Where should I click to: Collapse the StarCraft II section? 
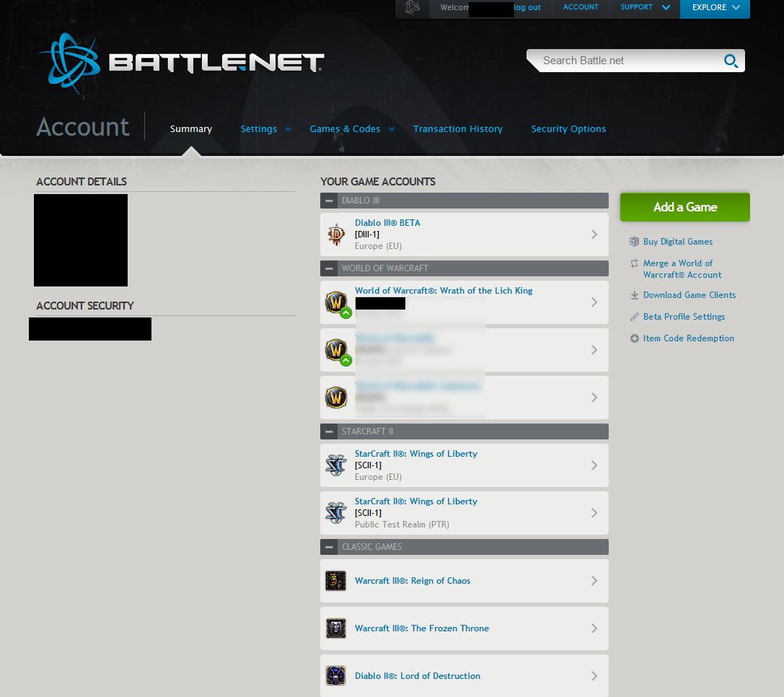pyautogui.click(x=329, y=431)
